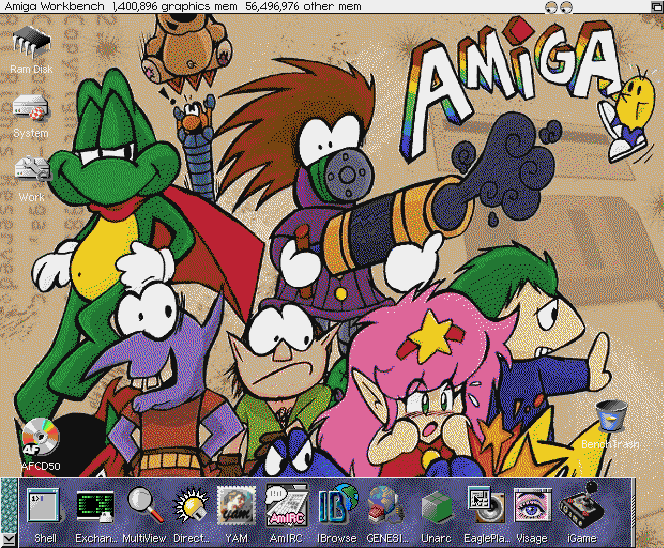Launch Visage image viewer
The image size is (664, 548).
pyautogui.click(x=532, y=506)
